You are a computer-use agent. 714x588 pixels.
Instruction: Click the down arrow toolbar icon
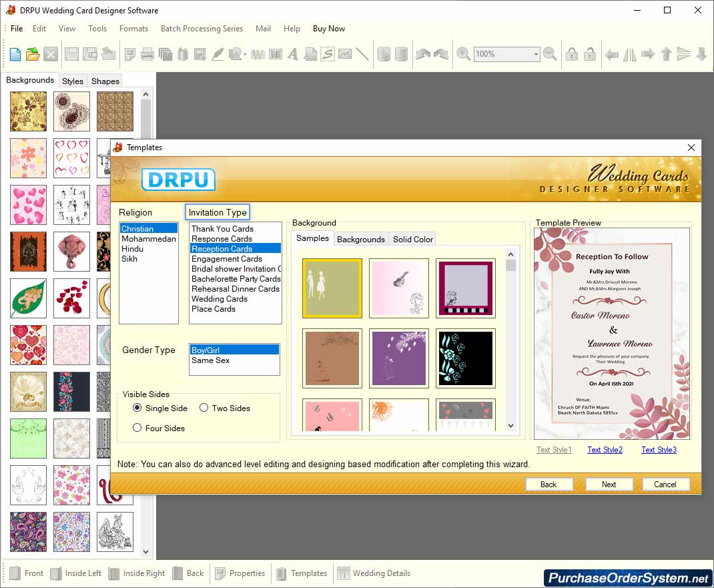702,54
